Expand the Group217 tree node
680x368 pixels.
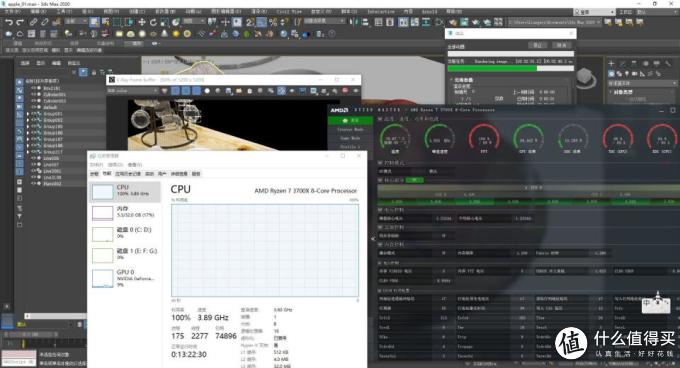pyautogui.click(x=28, y=152)
